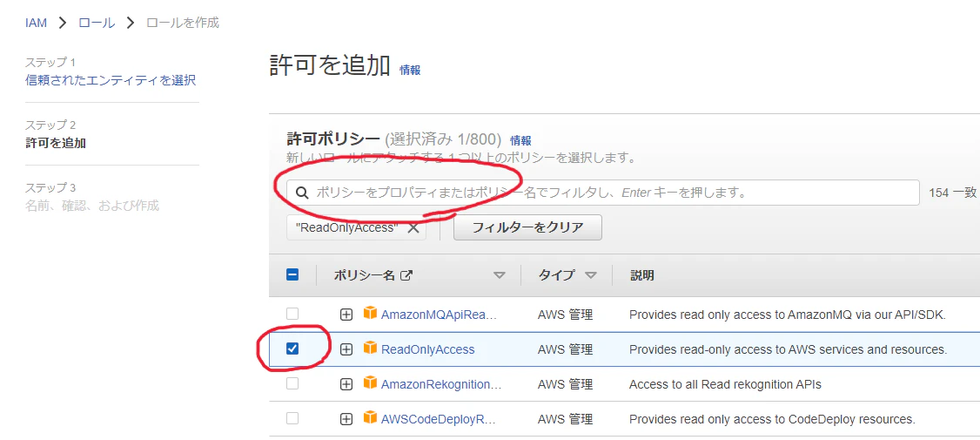
Task: Toggle the select-all checkbox in table header
Action: point(292,274)
